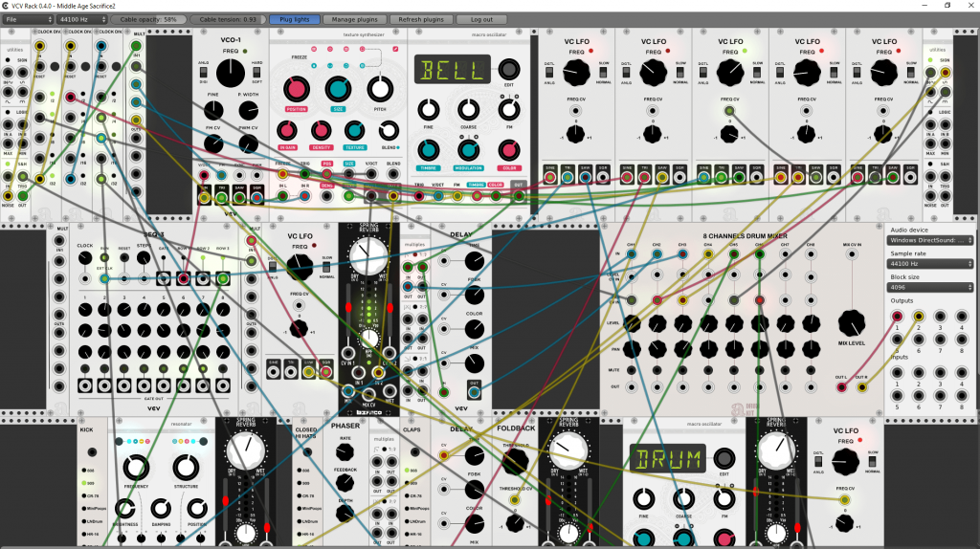Click the TIME knob on the middle-row DELAY

click(x=475, y=260)
